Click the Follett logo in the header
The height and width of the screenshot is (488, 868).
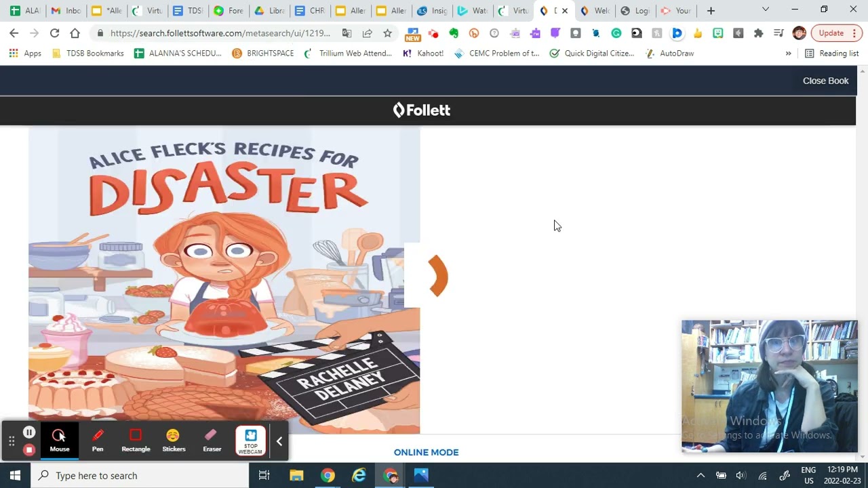[x=421, y=110]
